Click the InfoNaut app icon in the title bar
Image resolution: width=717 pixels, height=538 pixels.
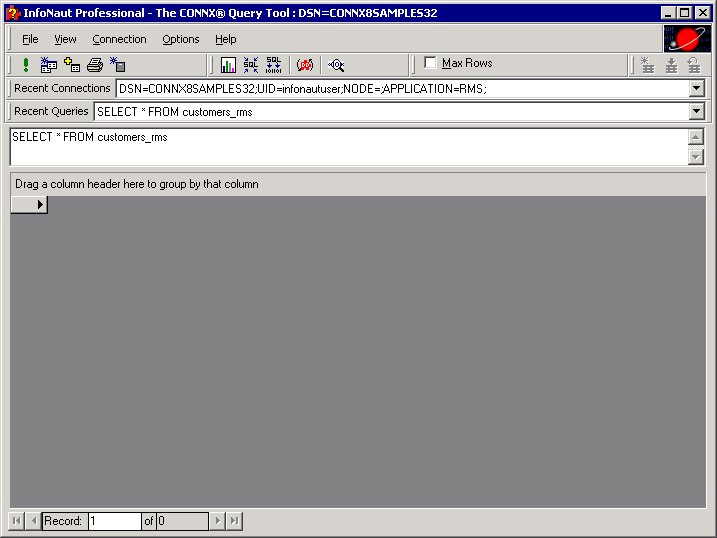[x=13, y=13]
